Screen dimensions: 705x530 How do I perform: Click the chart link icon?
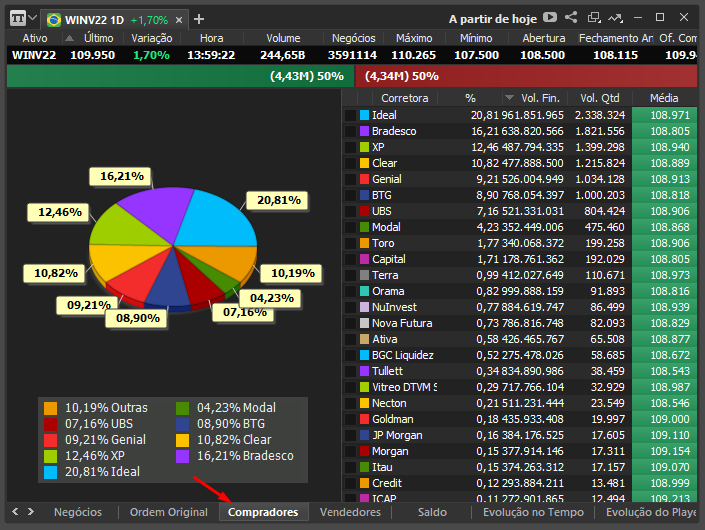click(616, 18)
